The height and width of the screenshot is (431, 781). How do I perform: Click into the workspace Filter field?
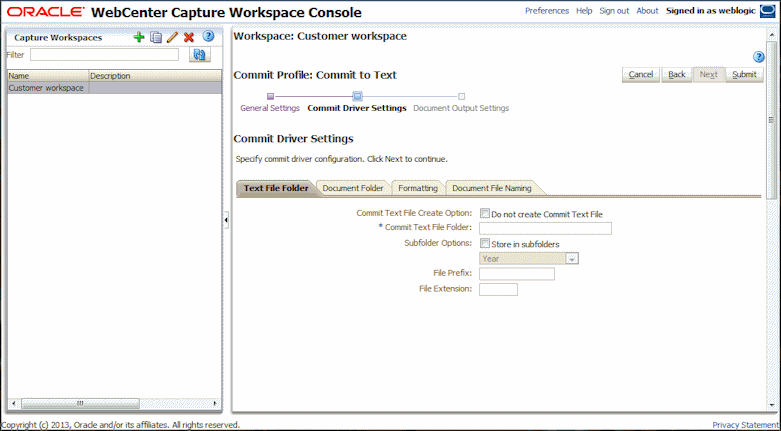coord(104,55)
